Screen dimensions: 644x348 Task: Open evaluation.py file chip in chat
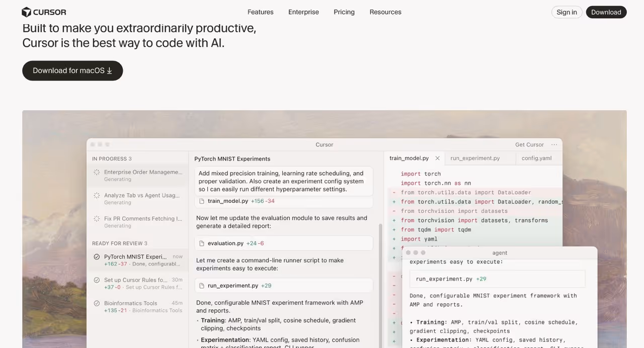click(284, 243)
